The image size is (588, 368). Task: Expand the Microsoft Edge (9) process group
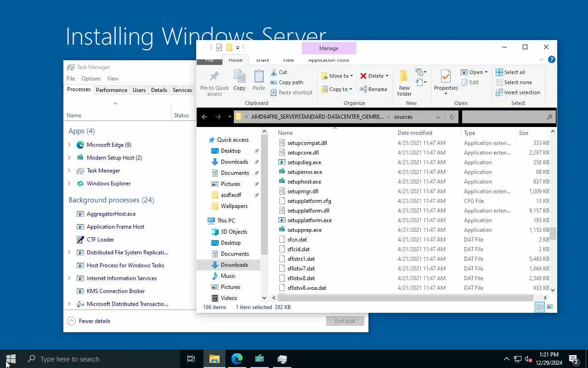pyautogui.click(x=69, y=145)
